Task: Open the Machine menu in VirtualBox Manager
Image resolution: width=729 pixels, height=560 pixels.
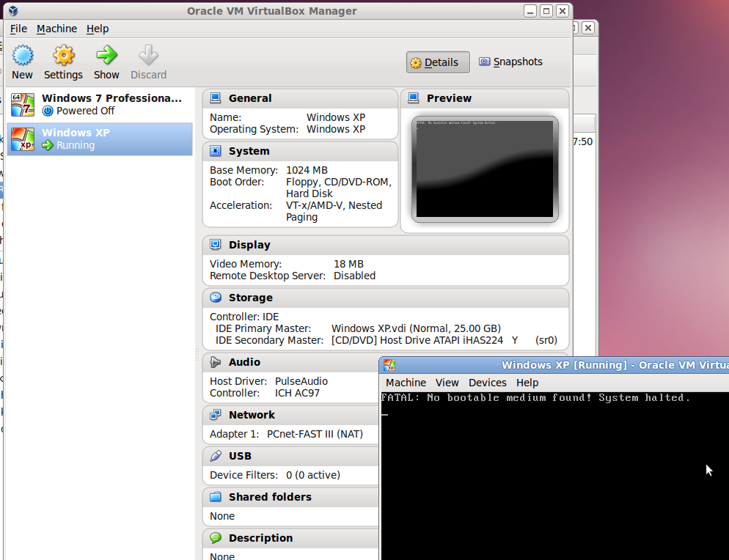Action: click(56, 29)
